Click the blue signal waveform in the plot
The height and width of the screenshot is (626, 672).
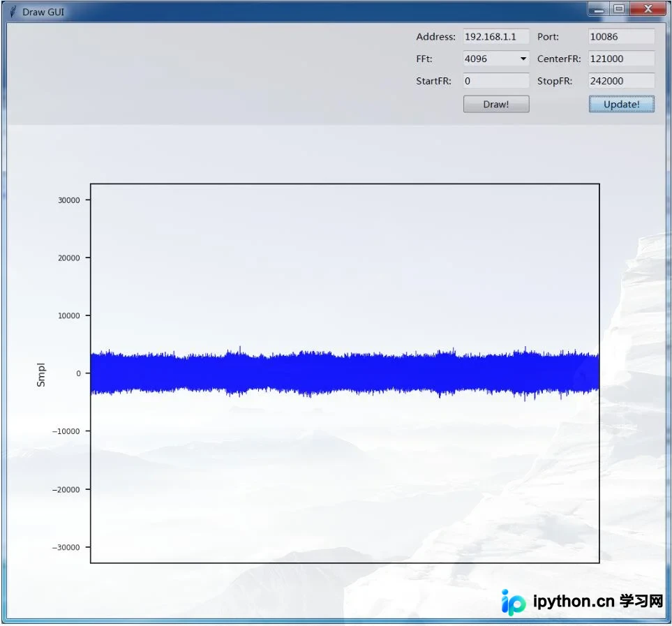point(345,373)
